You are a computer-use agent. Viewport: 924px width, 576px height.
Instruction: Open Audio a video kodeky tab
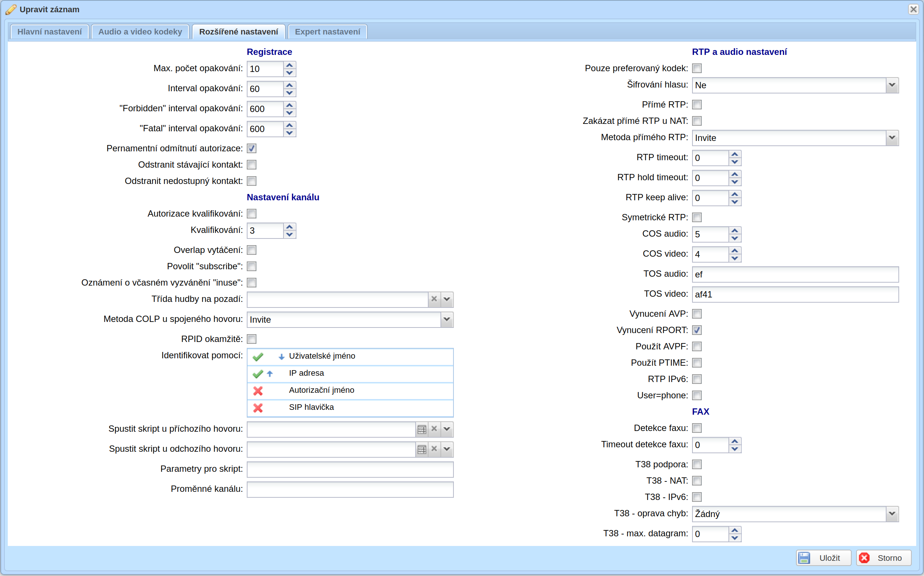pyautogui.click(x=140, y=32)
